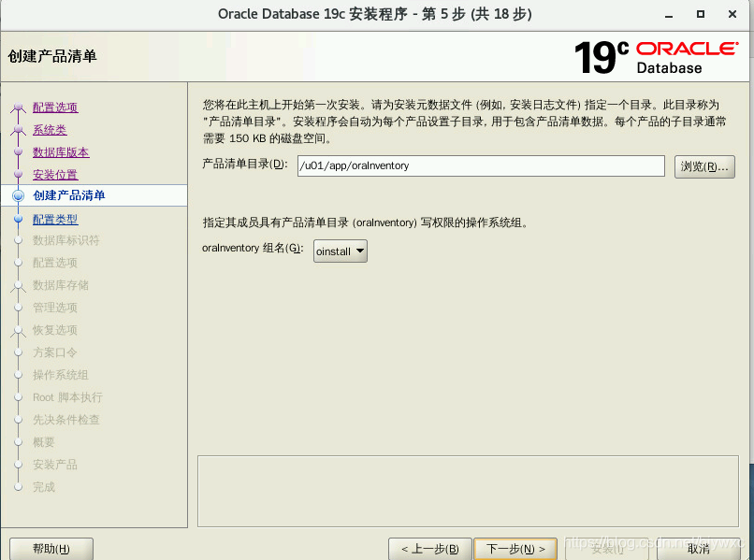This screenshot has width=754, height=560.
Task: Proceed with 下一步(N) button
Action: pyautogui.click(x=515, y=549)
